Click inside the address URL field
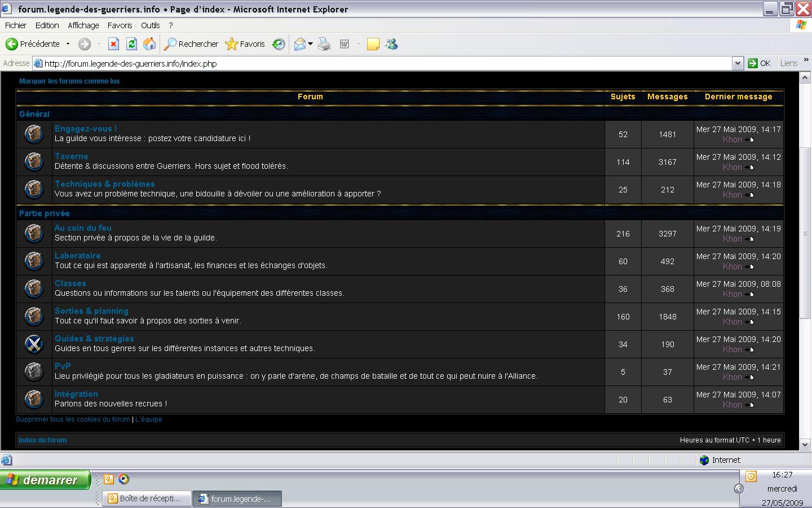Viewport: 812px width, 508px height. tap(338, 63)
